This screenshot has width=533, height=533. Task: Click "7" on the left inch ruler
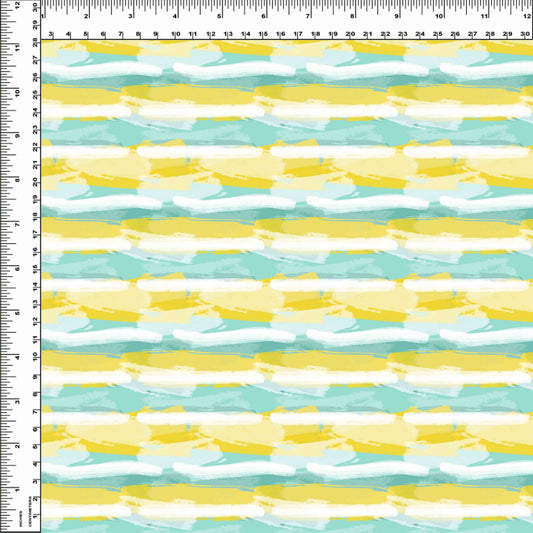[17, 225]
